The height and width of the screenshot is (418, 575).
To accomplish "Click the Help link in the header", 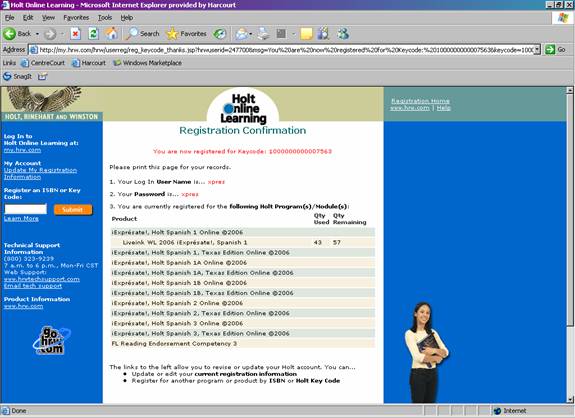I will (443, 108).
